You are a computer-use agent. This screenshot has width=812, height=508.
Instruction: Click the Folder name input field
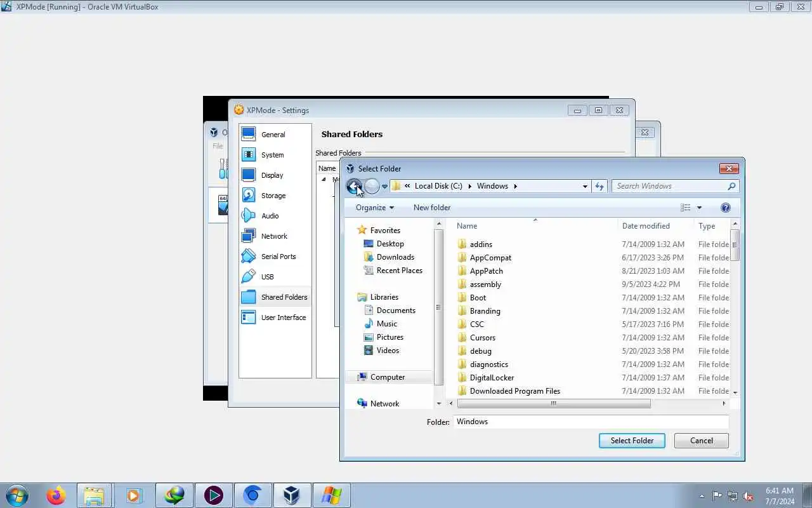(591, 422)
